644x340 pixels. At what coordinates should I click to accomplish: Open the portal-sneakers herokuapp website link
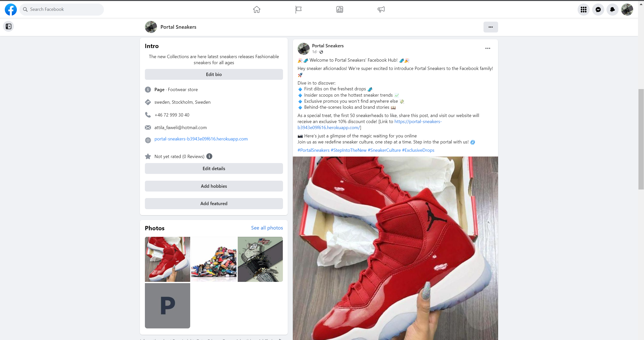click(x=201, y=139)
